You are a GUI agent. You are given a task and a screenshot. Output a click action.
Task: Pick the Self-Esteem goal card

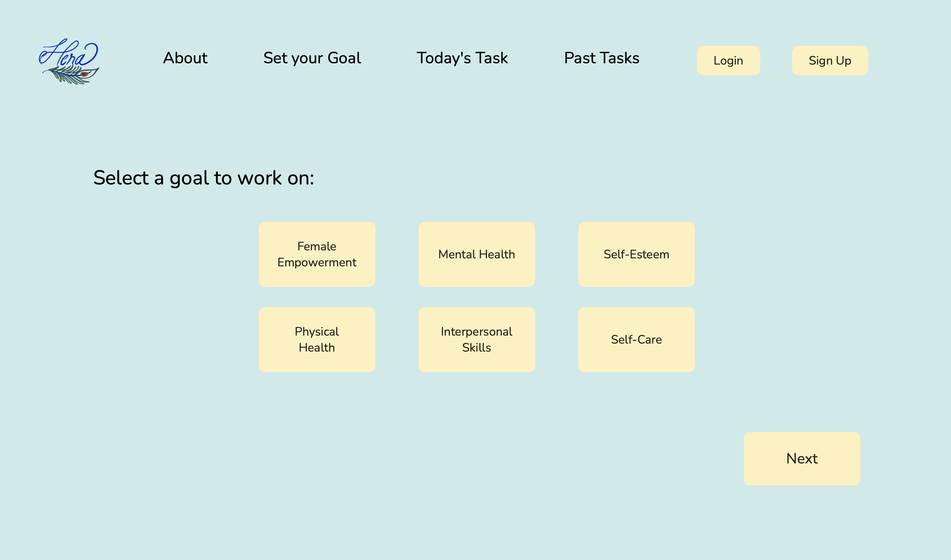click(636, 254)
